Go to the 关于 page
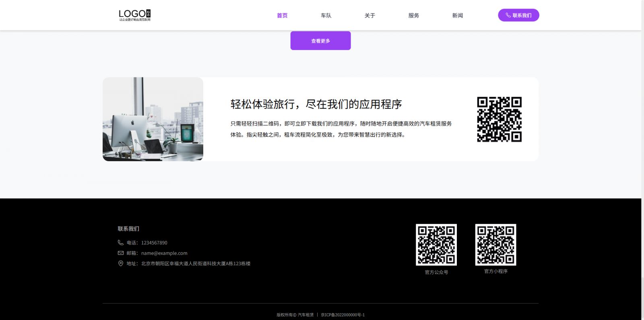Viewport: 644px width, 320px height. 370,15
